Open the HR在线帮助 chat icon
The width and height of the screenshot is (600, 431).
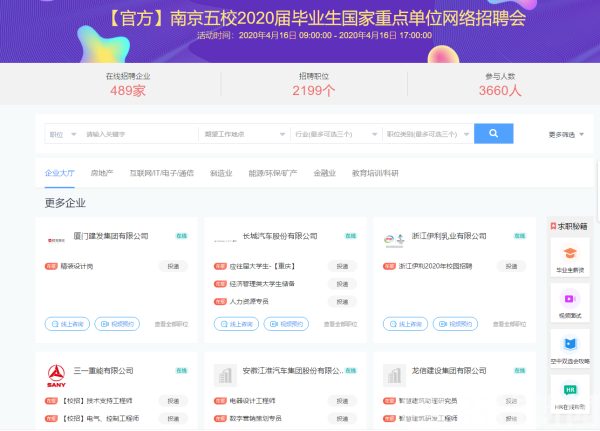coord(570,390)
